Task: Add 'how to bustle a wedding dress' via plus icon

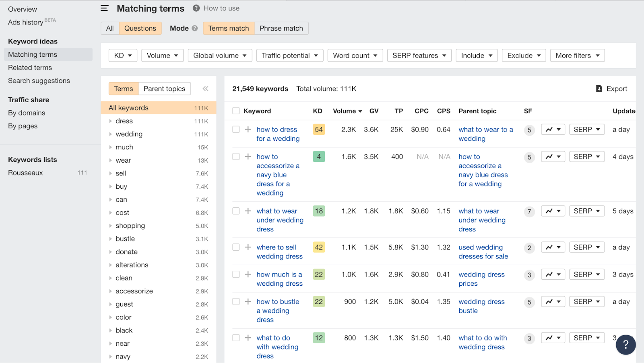Action: [x=248, y=302]
